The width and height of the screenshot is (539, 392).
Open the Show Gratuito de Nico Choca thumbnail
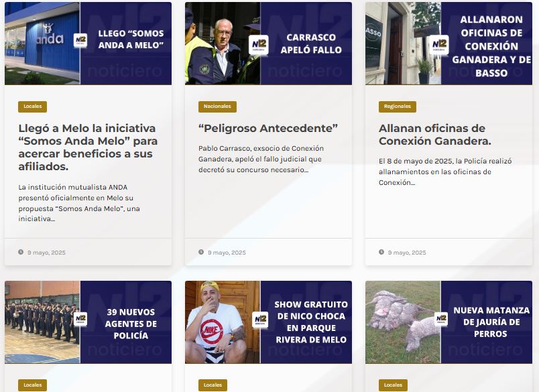pyautogui.click(x=268, y=322)
